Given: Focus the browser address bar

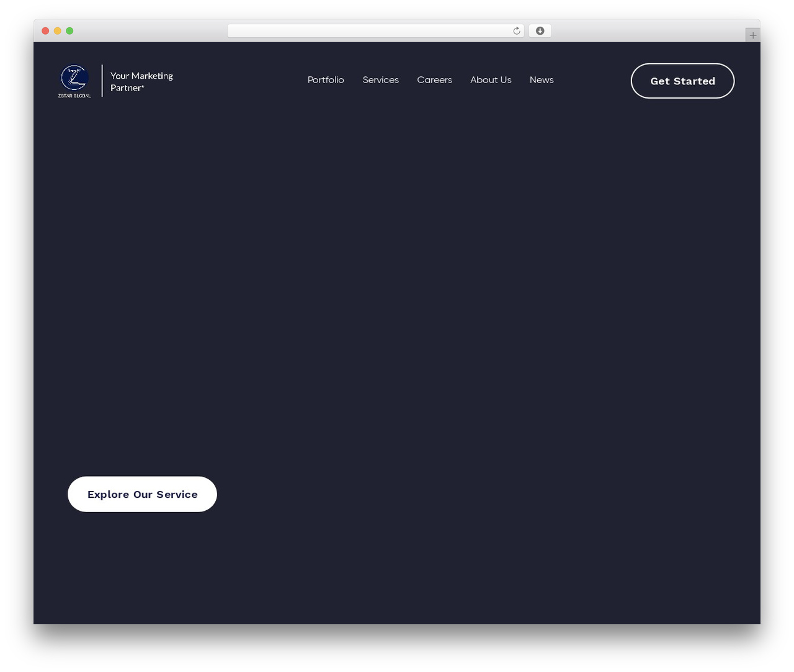Looking at the screenshot, I should coord(375,31).
